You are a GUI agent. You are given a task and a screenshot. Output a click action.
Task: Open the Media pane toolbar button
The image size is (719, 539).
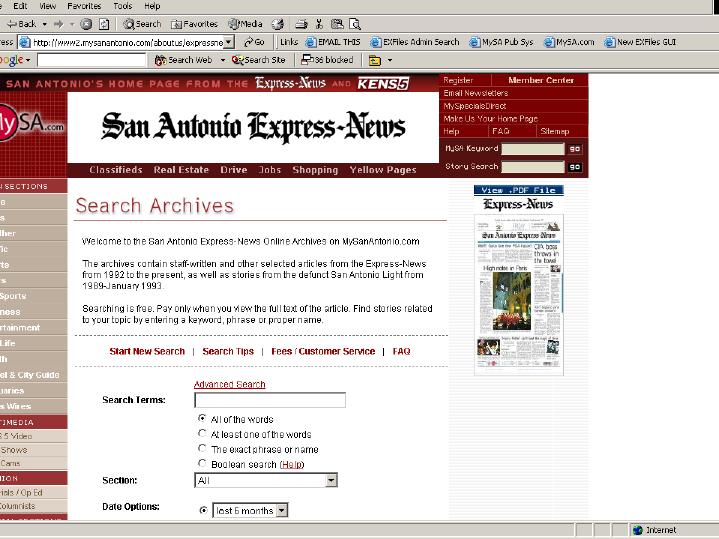(245, 24)
